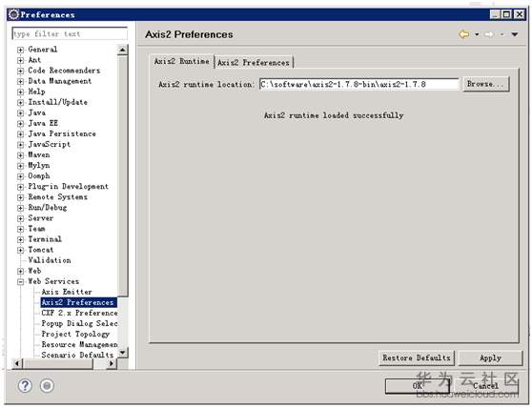Image resolution: width=532 pixels, height=408 pixels.
Task: Select Team in the tree
Action: point(36,229)
